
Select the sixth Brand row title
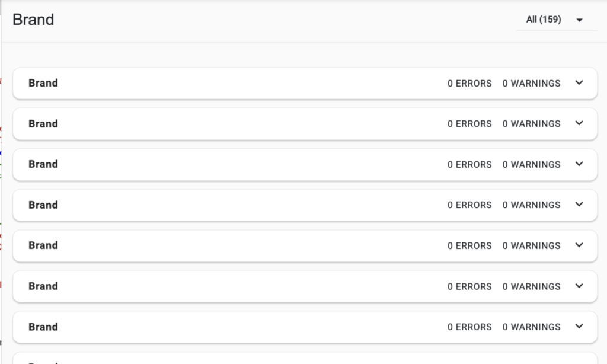[43, 286]
